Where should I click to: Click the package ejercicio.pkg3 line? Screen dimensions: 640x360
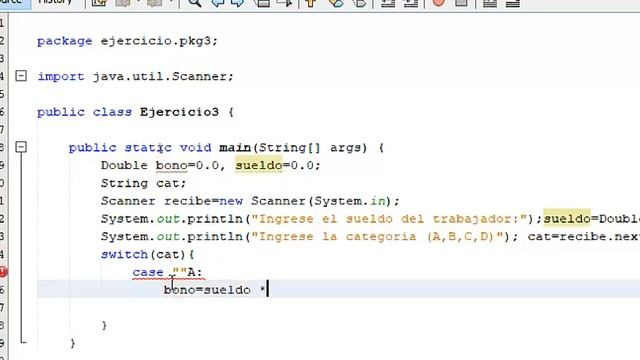click(127, 41)
